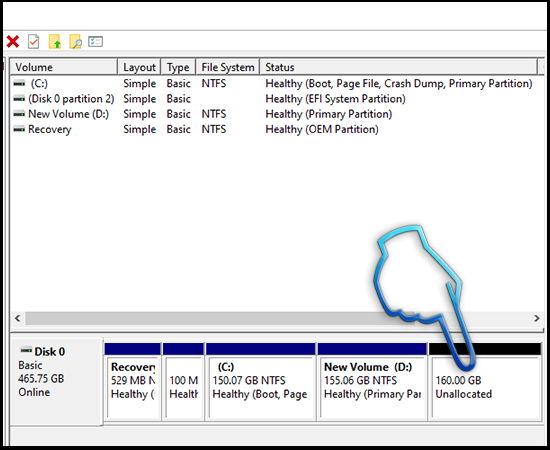The height and width of the screenshot is (450, 550).
Task: Click the left arrow of horizontal scrollbar
Action: [18, 318]
